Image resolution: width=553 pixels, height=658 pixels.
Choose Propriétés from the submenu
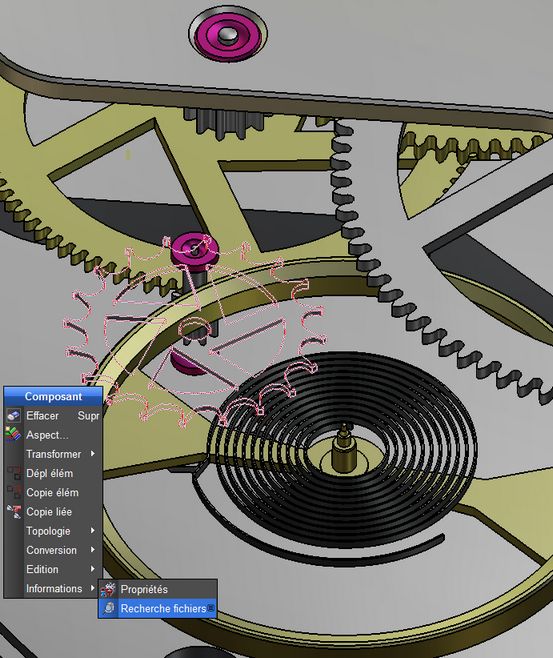(x=158, y=589)
